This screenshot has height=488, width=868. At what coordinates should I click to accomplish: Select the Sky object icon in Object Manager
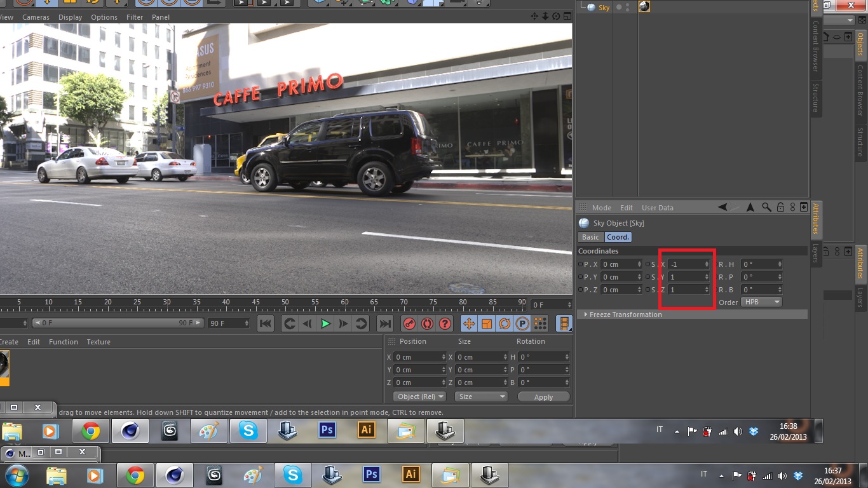(591, 8)
